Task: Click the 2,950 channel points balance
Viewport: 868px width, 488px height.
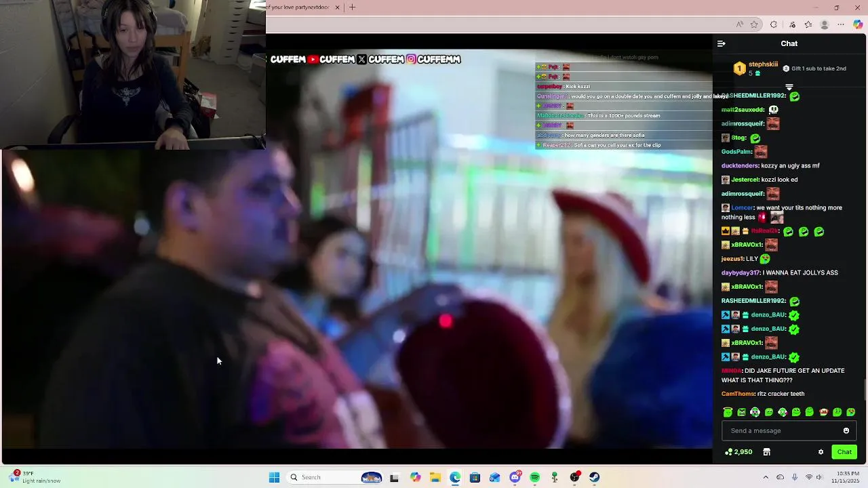Action: click(x=738, y=452)
